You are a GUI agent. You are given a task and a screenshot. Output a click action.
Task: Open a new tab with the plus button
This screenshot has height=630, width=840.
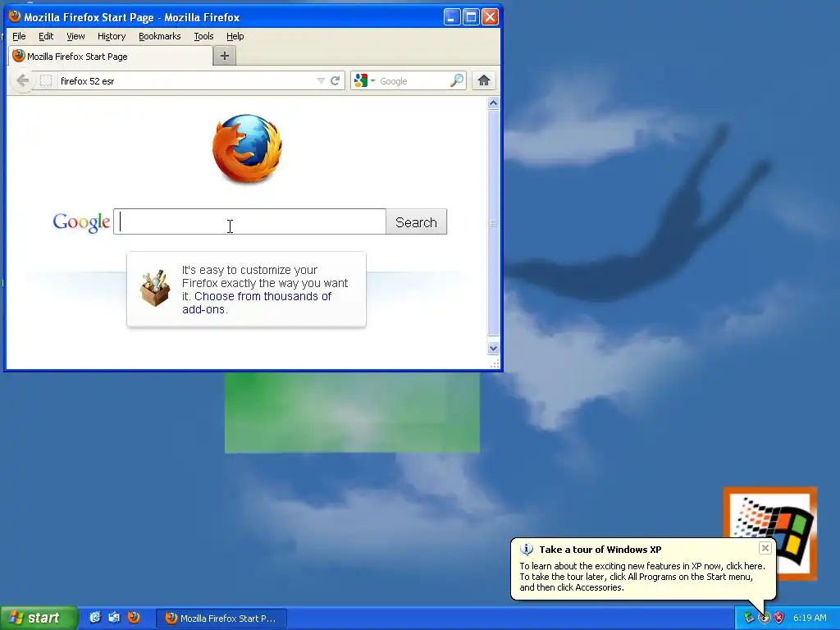tap(225, 56)
